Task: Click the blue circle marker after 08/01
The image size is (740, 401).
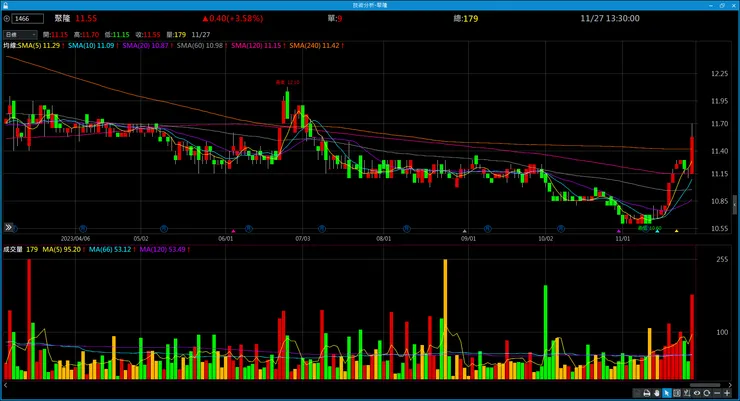Action: 406,229
